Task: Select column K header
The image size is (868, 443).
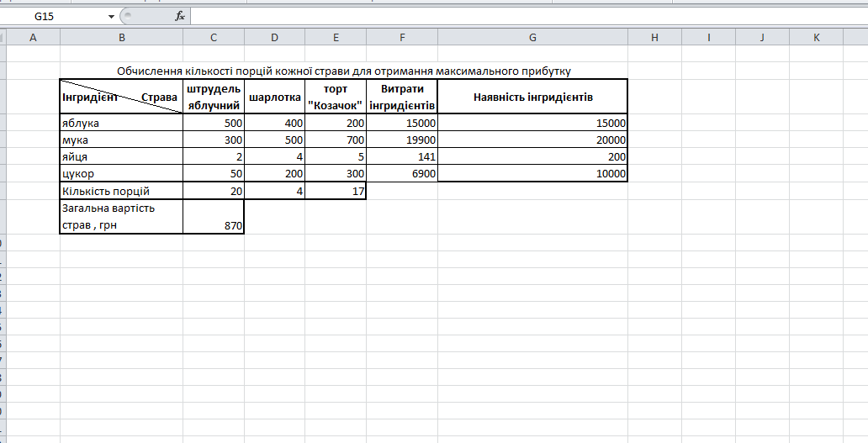Action: 816,37
